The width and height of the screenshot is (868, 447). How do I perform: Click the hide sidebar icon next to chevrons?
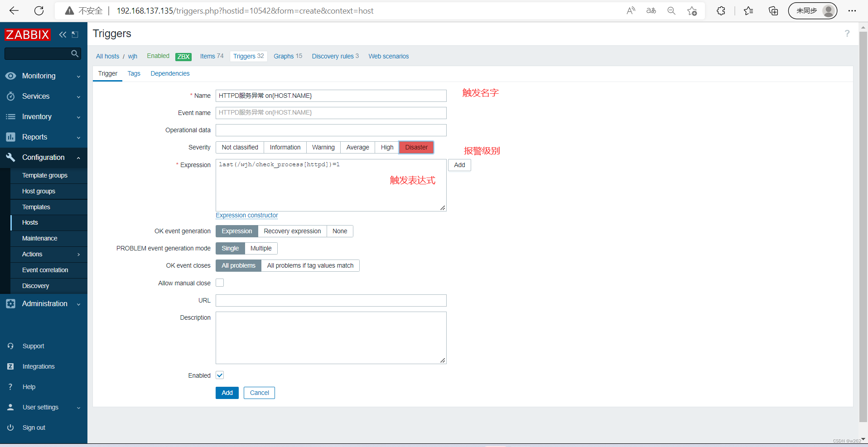coord(75,34)
